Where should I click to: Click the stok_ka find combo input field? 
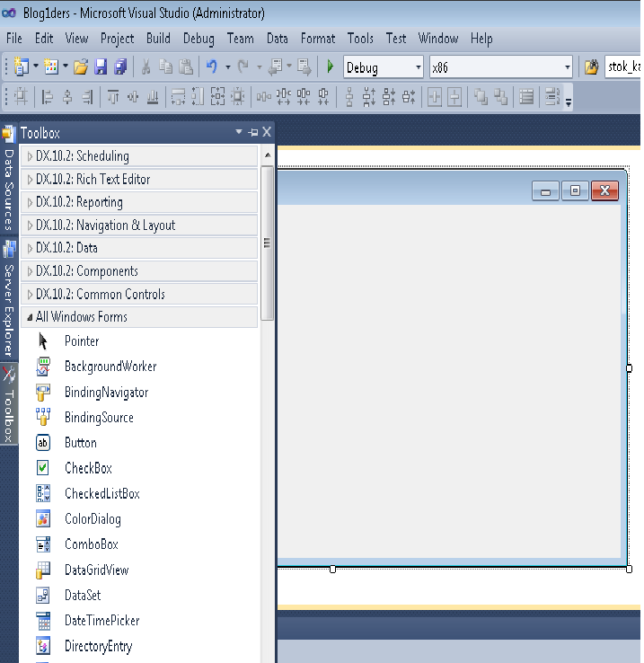coord(624,66)
